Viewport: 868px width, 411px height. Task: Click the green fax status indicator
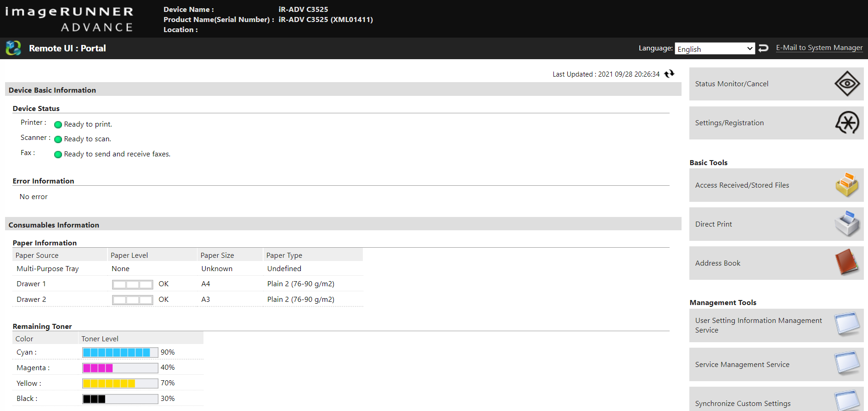[58, 155]
